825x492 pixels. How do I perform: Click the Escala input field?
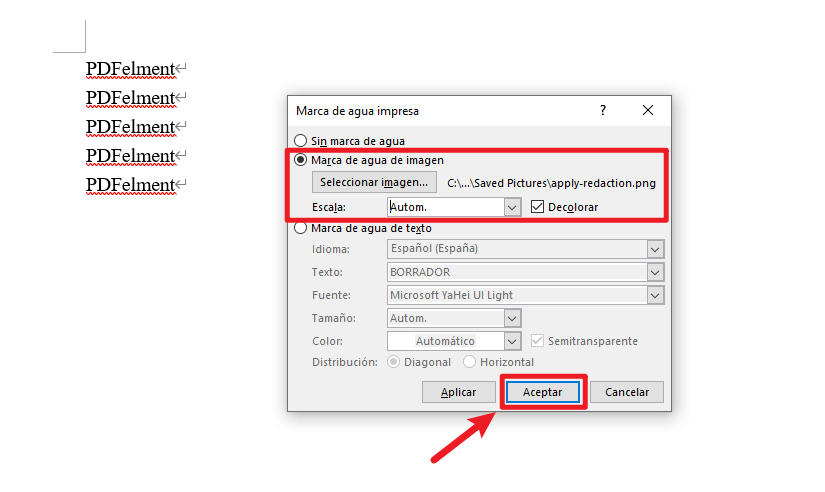(446, 207)
